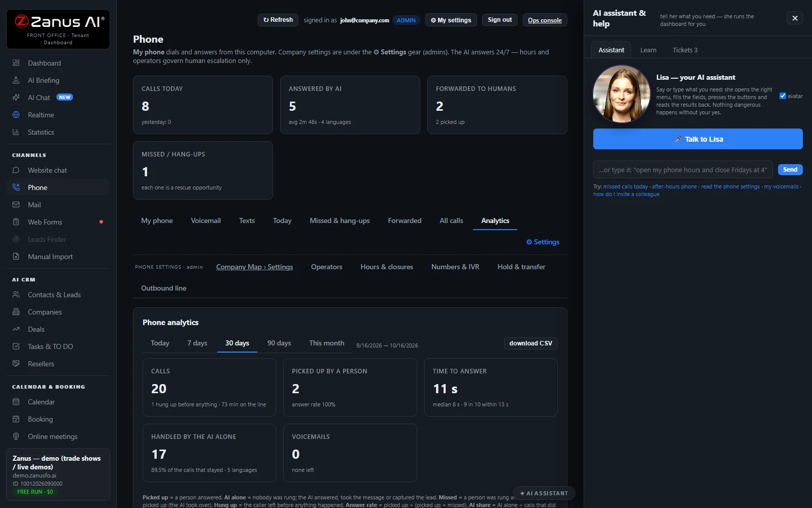Click the Booking calendar-check icon
The image size is (812, 508).
click(16, 419)
